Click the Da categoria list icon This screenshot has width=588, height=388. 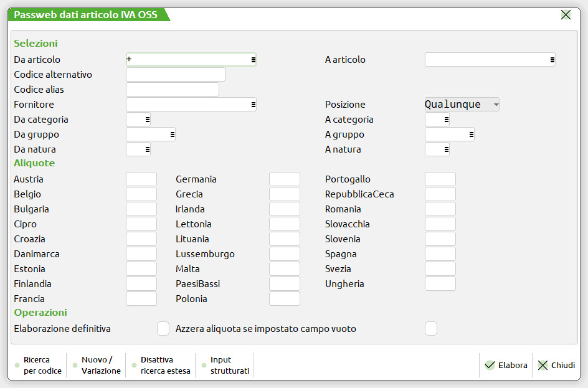[x=147, y=120]
